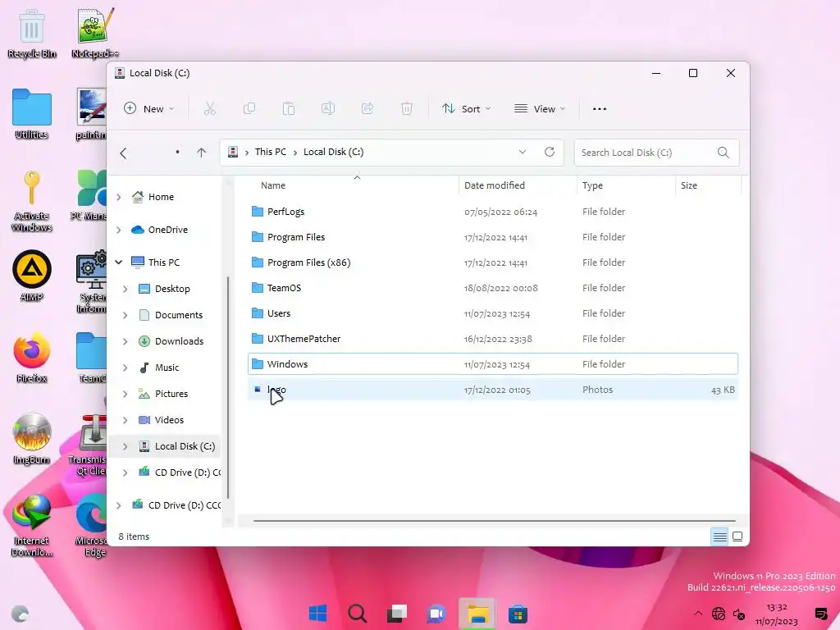Click the search magnifier icon
Screen dimensions: 840x630
(x=724, y=153)
